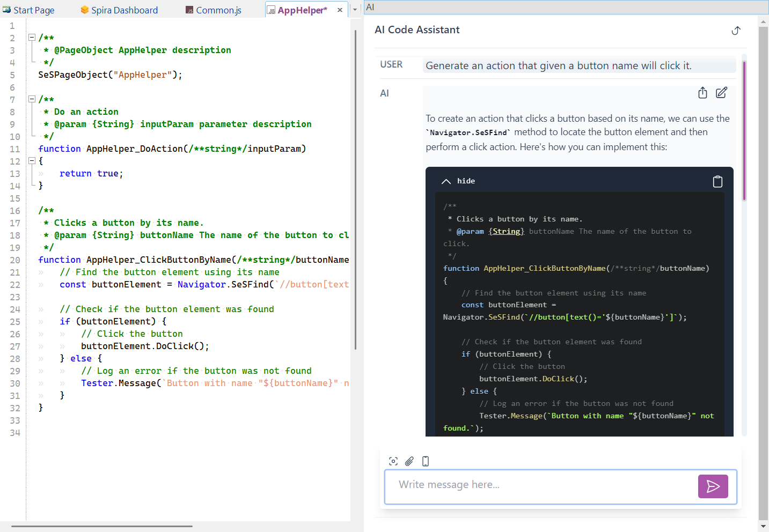769x532 pixels.
Task: Collapse the code block via the hide chevron
Action: pos(446,181)
